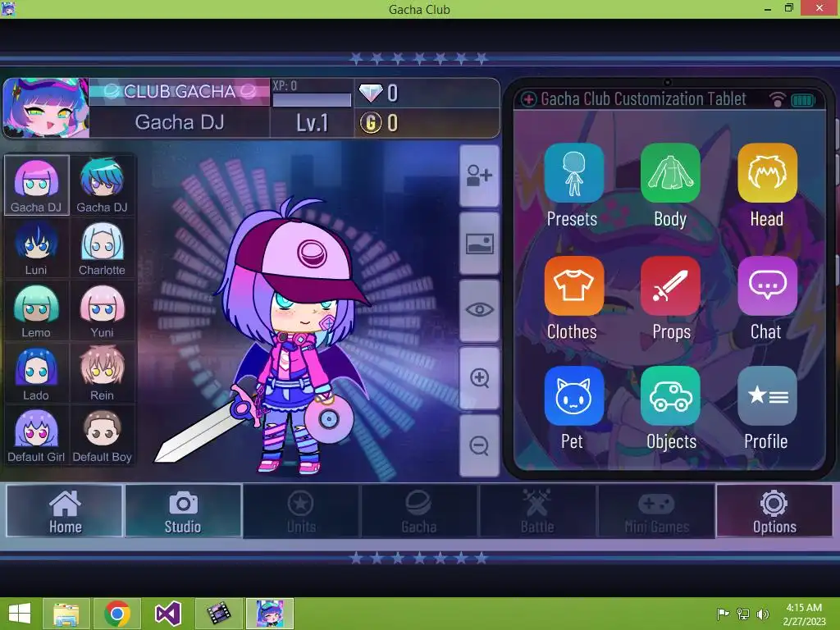This screenshot has width=840, height=630.
Task: Click the volume speaker tray icon
Action: tap(763, 614)
